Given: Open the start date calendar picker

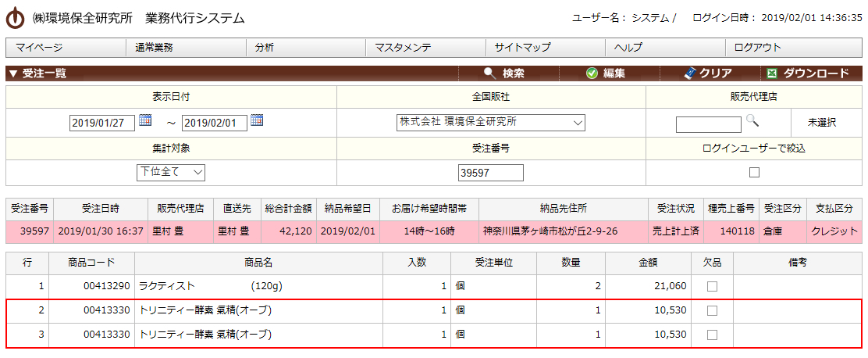Looking at the screenshot, I should click(145, 121).
